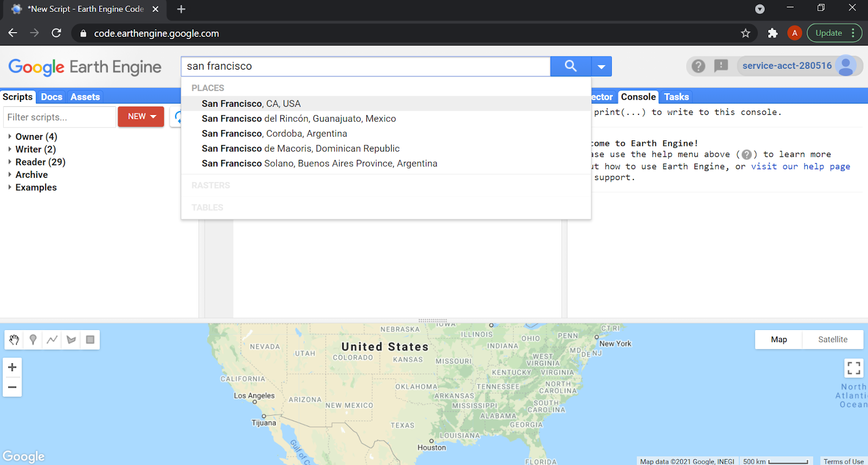
Task: Toggle map fullscreen view
Action: click(853, 369)
